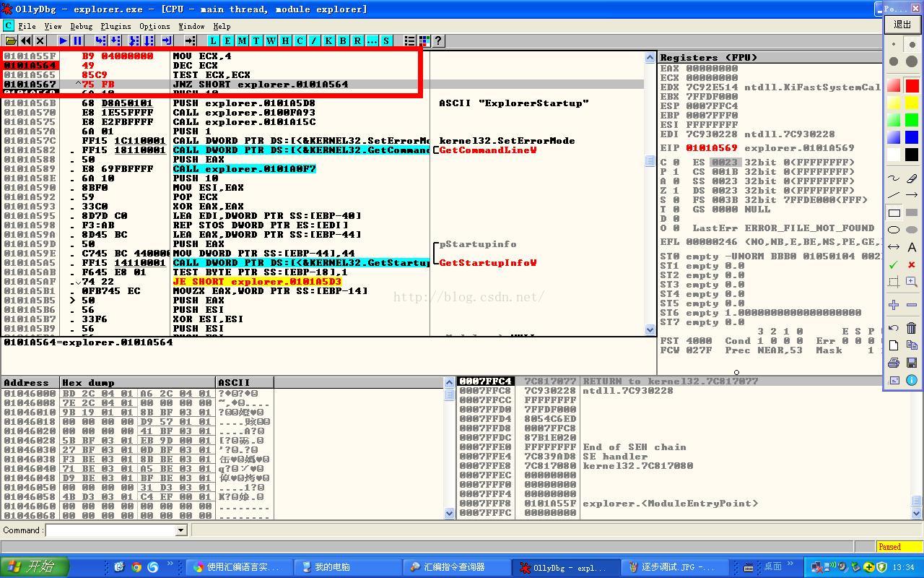924x578 pixels.
Task: Open the Memory map (M) window
Action: 242,41
